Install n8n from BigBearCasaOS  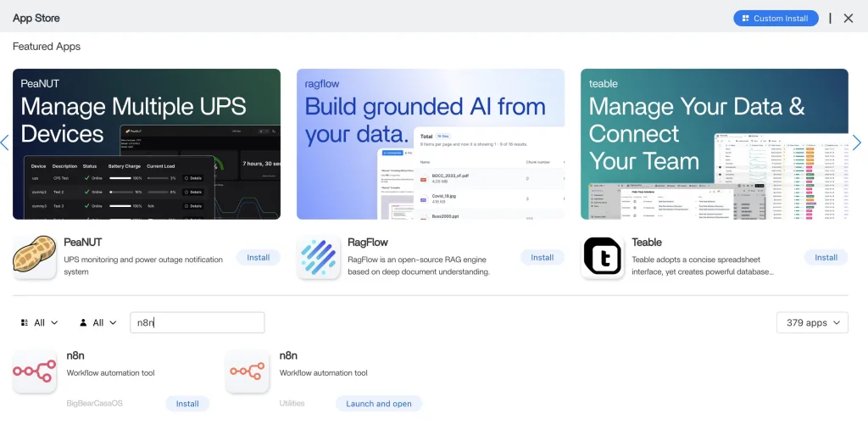tap(187, 404)
